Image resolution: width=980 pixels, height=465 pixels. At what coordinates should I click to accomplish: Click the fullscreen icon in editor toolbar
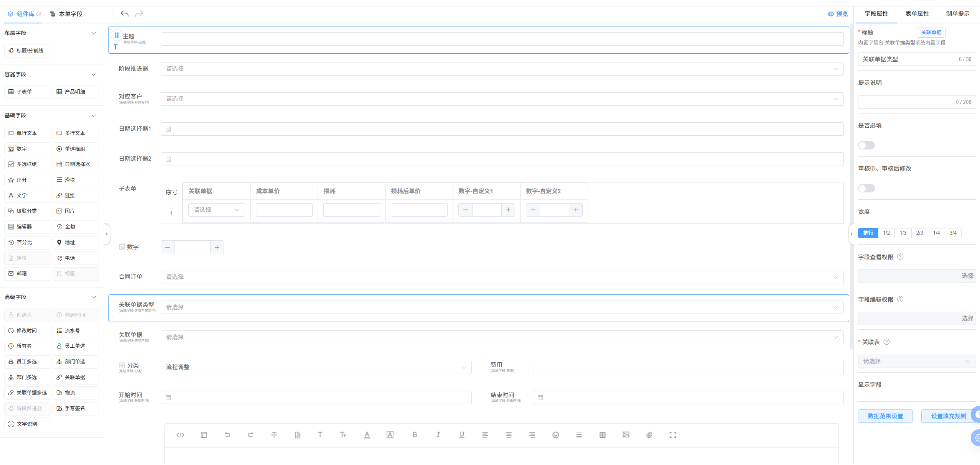[x=672, y=435]
